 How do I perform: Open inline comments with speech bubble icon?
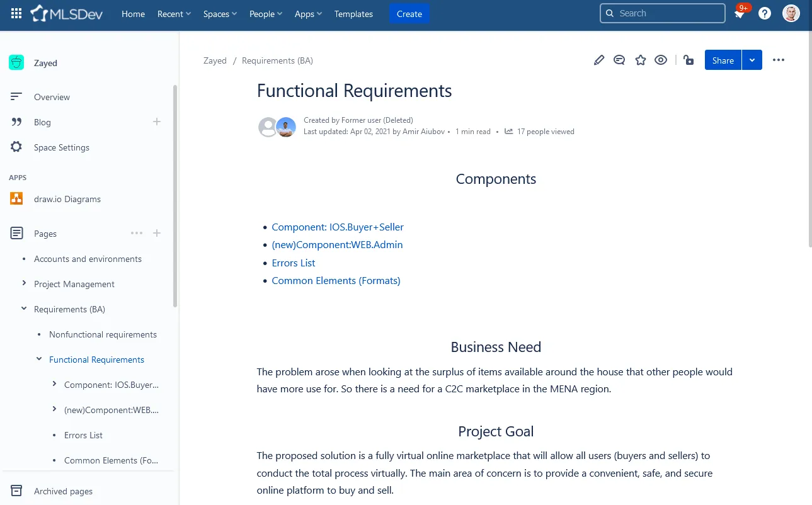tap(619, 60)
